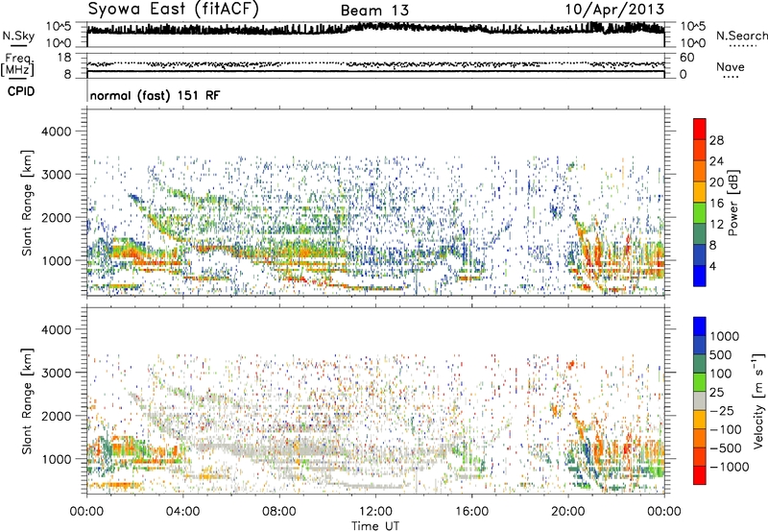Select the "08:00" time axis tick
768x532 pixels.
click(279, 512)
